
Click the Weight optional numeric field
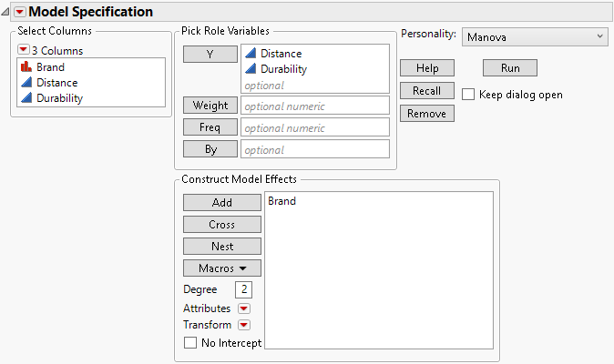[315, 106]
